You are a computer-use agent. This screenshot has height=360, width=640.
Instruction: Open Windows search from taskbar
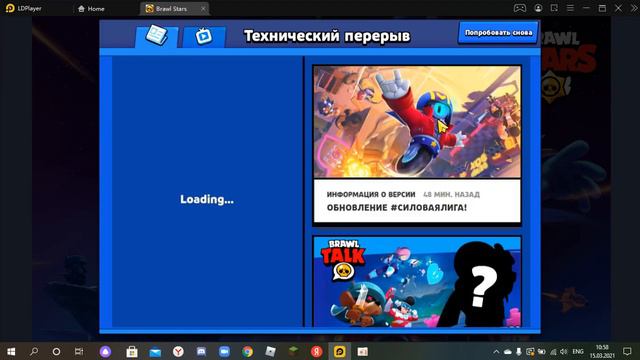coord(34,351)
